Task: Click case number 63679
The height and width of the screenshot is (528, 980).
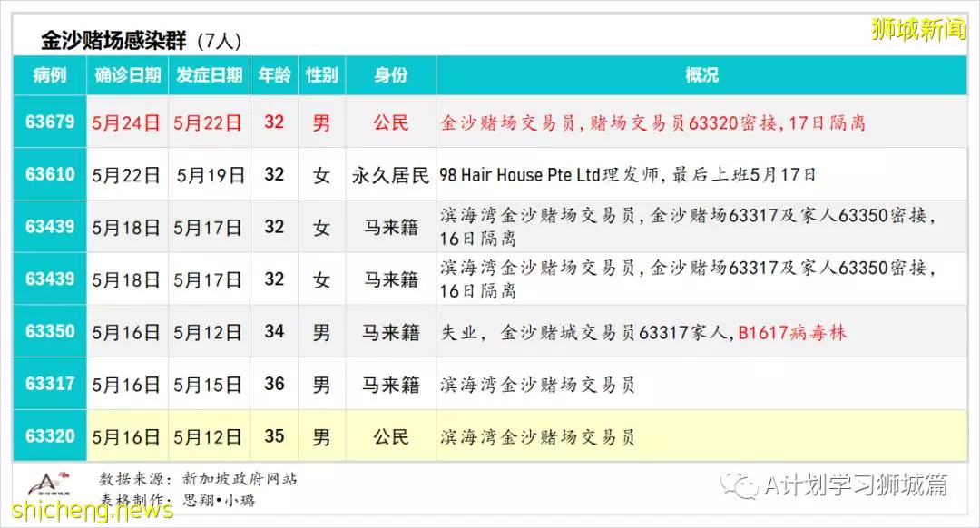Action: pyautogui.click(x=50, y=122)
